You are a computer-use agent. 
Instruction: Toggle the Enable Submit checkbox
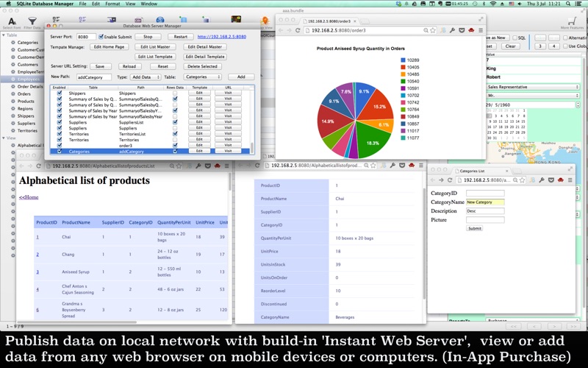click(101, 36)
